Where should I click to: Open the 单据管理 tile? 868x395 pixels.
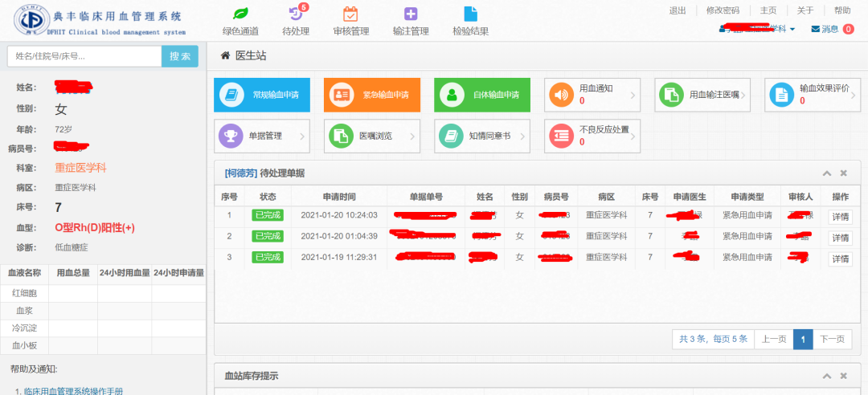pyautogui.click(x=261, y=136)
